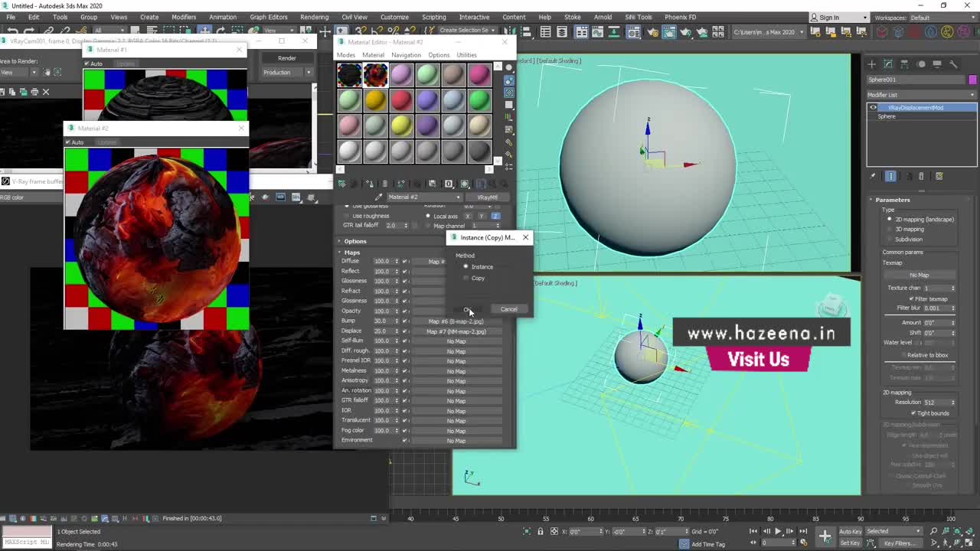
Task: Toggle Filter texmap checkbox
Action: 911,298
